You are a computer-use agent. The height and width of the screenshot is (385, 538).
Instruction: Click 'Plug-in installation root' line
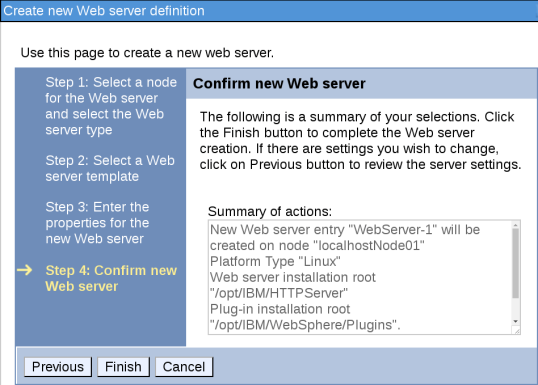coord(280,309)
